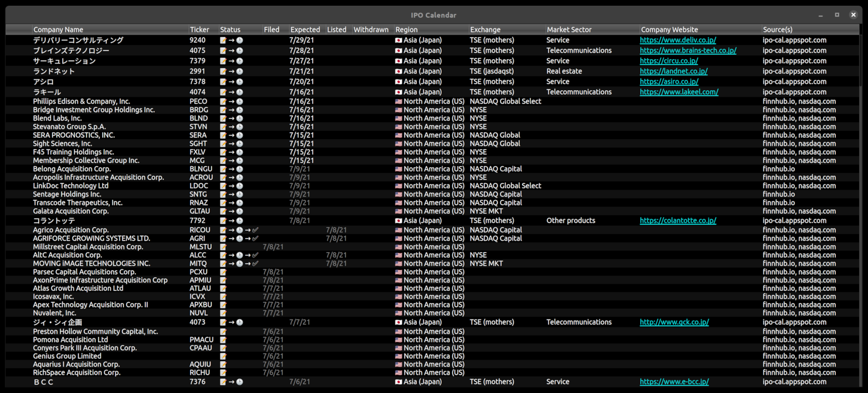Select the LinkDoc Technology Ltd row
The width and height of the screenshot is (868, 393).
point(432,186)
